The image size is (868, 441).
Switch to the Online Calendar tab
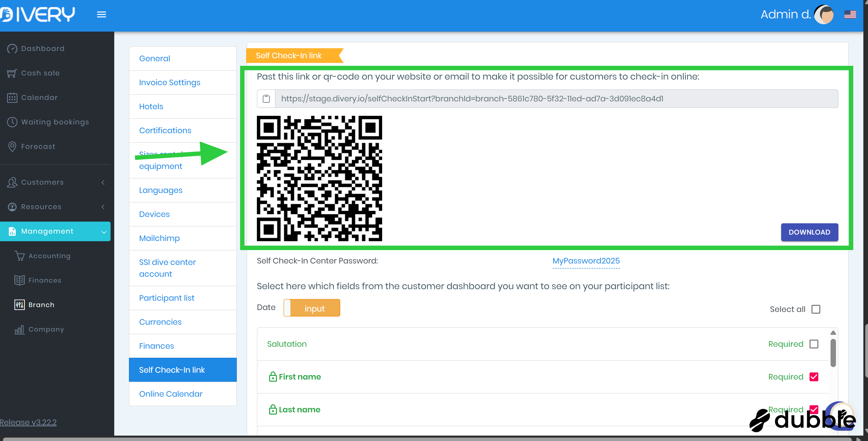pyautogui.click(x=171, y=394)
